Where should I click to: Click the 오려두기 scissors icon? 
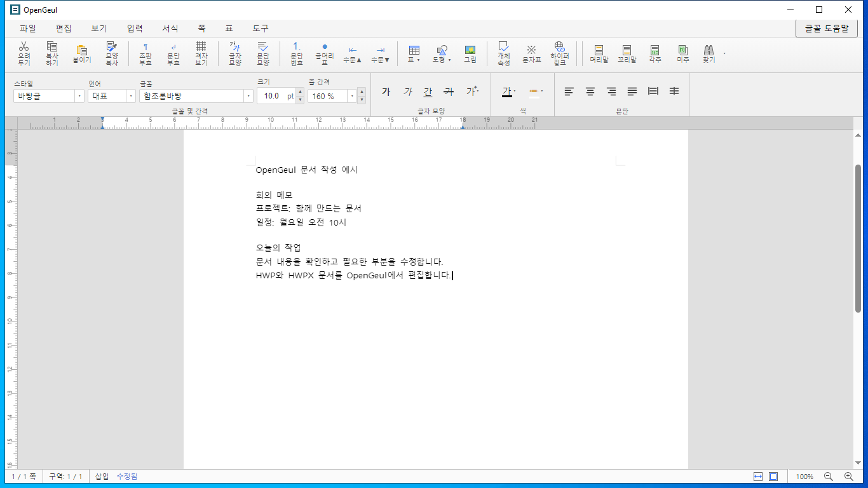[x=24, y=53]
